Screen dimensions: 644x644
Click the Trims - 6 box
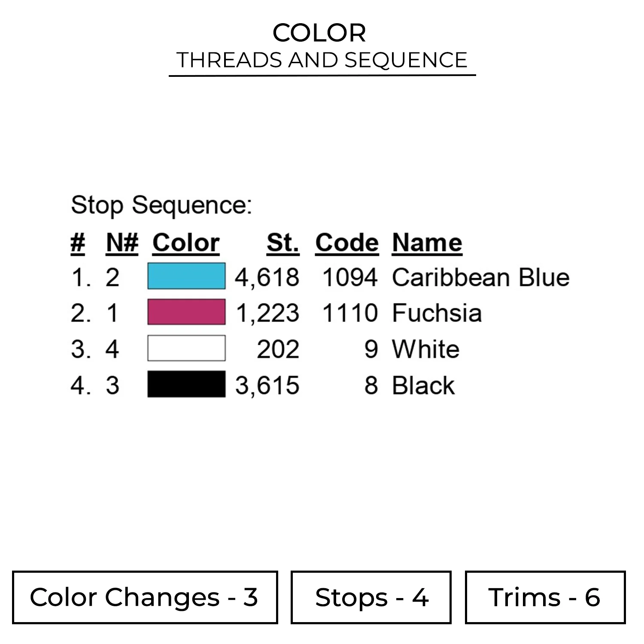pyautogui.click(x=545, y=597)
